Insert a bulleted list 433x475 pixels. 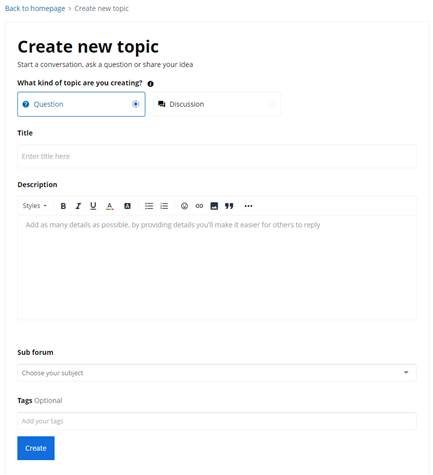(x=149, y=206)
